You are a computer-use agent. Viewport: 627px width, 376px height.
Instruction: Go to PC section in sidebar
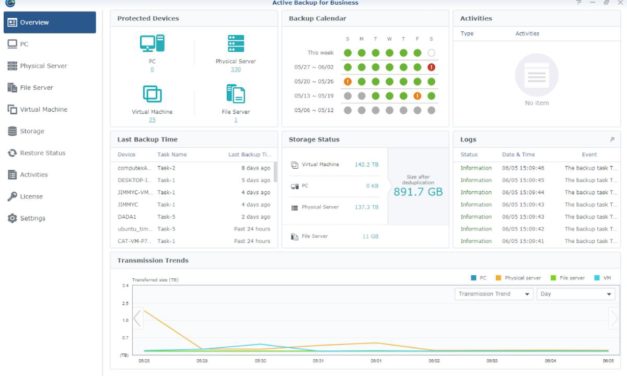(x=50, y=44)
